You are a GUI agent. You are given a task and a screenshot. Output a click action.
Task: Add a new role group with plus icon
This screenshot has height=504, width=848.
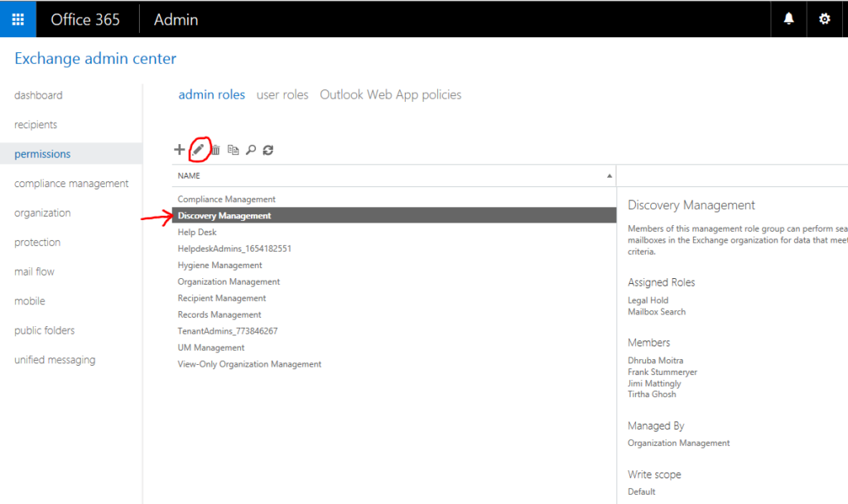180,150
